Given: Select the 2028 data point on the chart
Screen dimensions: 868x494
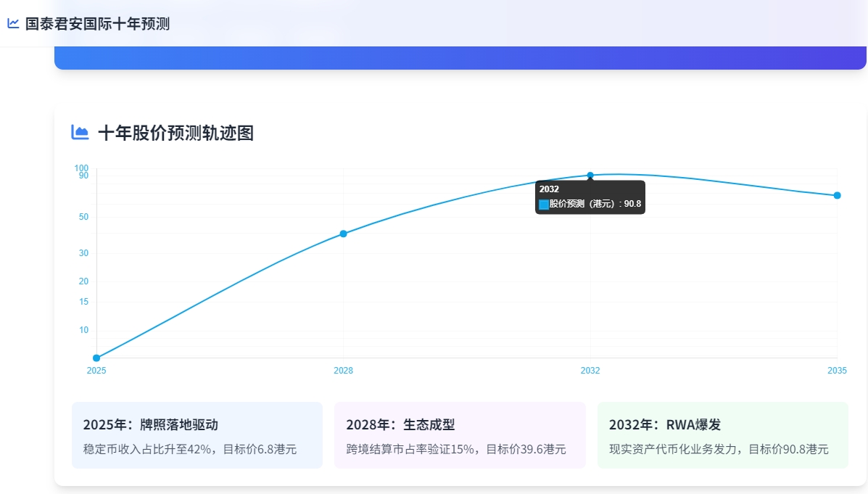Looking at the screenshot, I should pyautogui.click(x=343, y=234).
